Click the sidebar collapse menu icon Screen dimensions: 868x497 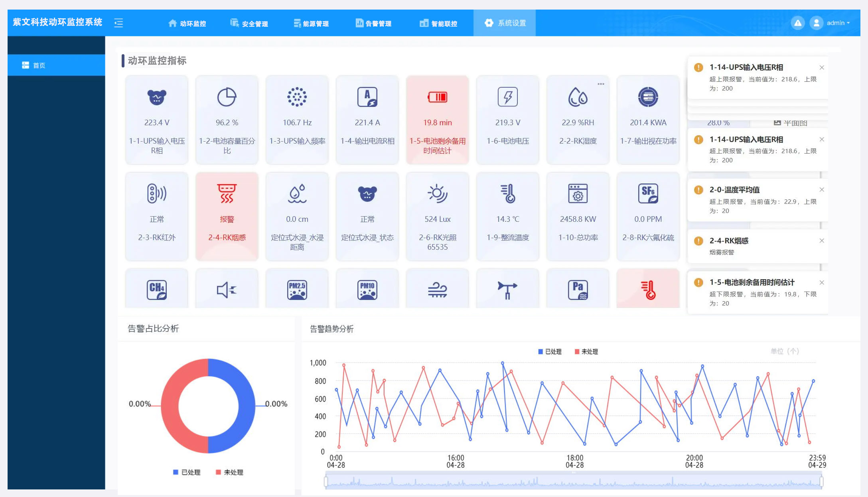pyautogui.click(x=118, y=23)
